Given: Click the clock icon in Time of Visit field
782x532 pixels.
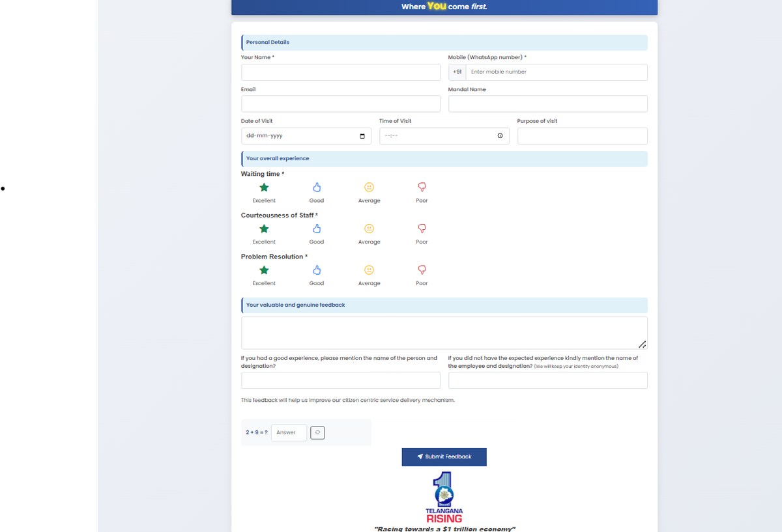Looking at the screenshot, I should pos(500,135).
